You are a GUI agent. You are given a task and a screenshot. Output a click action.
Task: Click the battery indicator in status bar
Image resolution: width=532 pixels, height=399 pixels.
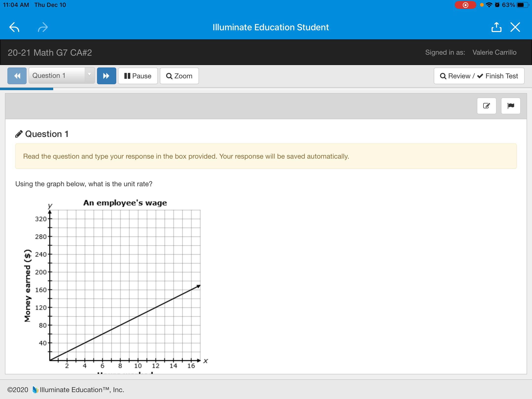point(522,5)
